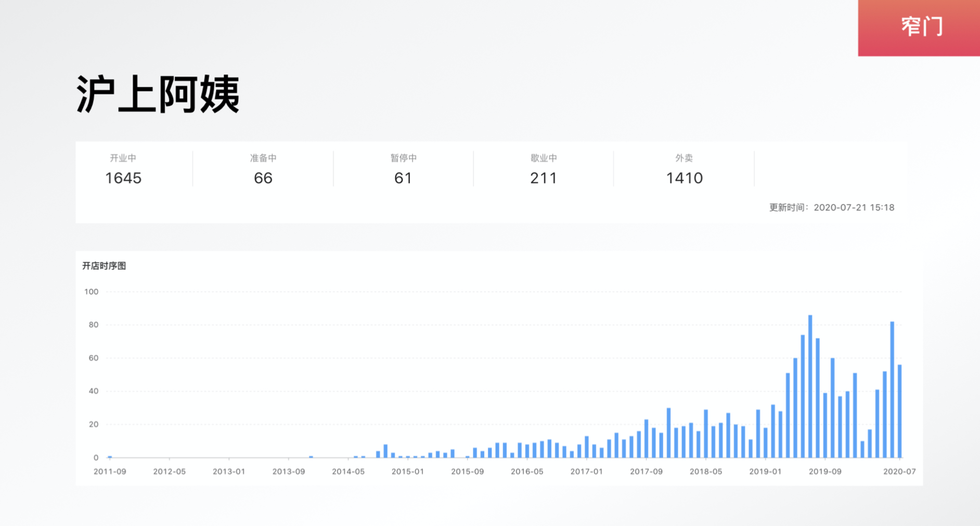The height and width of the screenshot is (526, 980).
Task: Click the 2019-09 x-axis label
Action: [x=825, y=471]
